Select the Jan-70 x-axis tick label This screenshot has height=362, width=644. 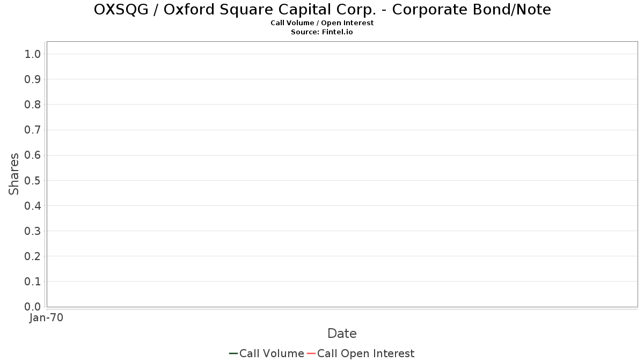click(x=47, y=318)
